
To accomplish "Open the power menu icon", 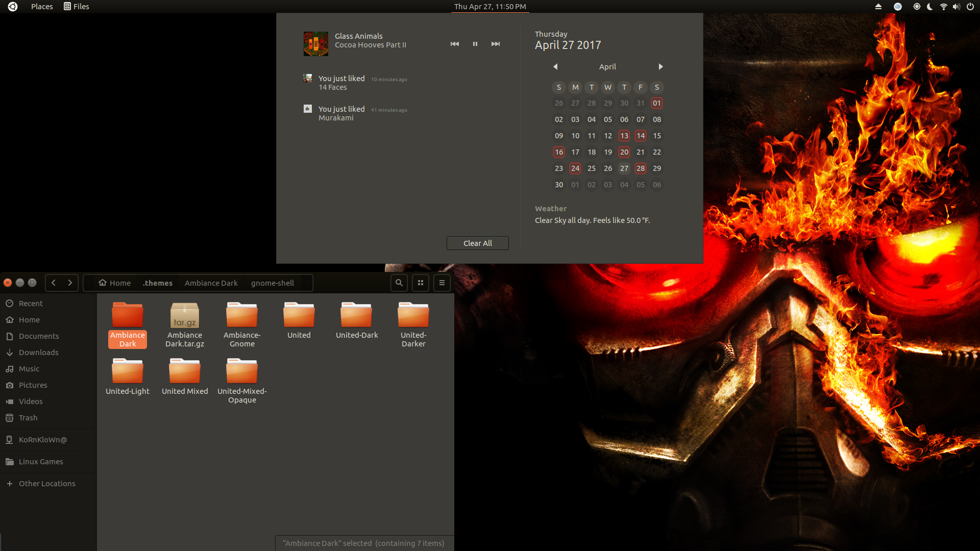I will point(970,7).
